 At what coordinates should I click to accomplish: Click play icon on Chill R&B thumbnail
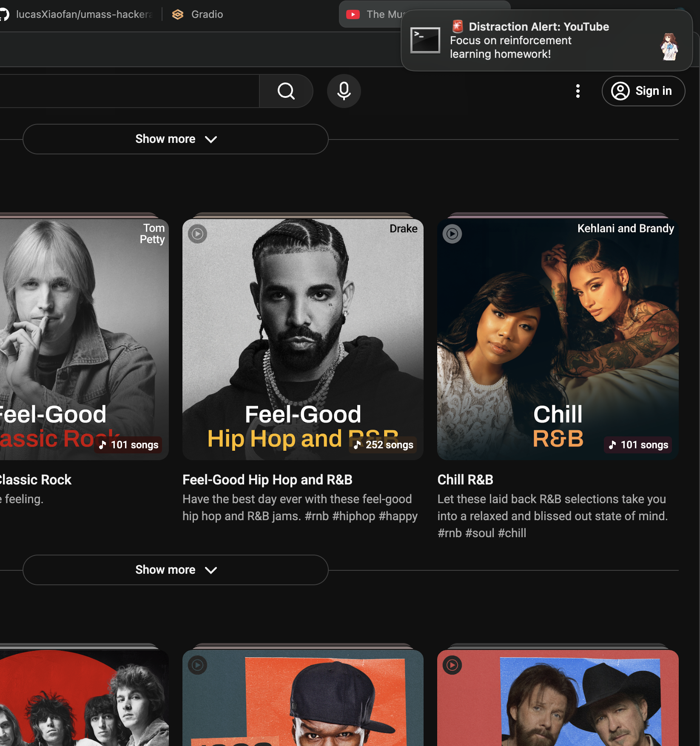point(452,234)
